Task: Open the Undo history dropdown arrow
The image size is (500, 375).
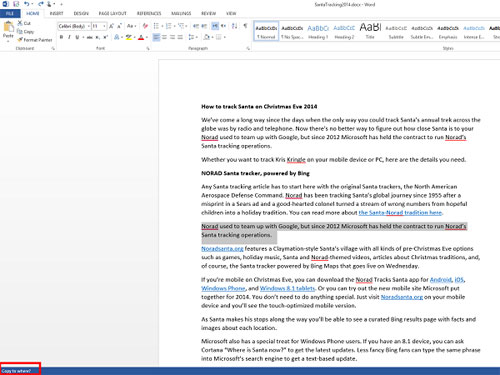Action: pyautogui.click(x=32, y=4)
